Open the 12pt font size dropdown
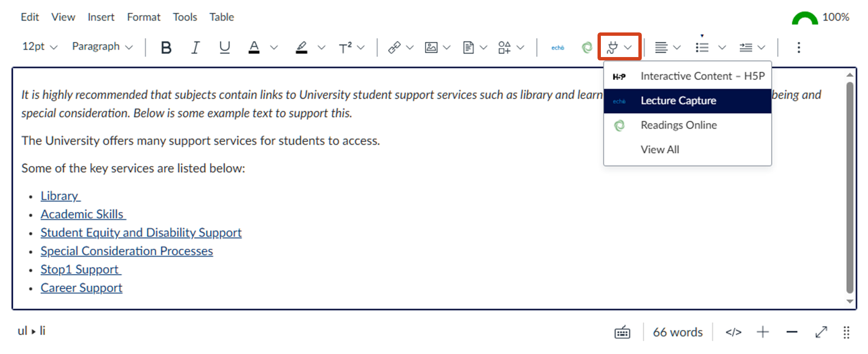The height and width of the screenshot is (354, 868). tap(40, 47)
